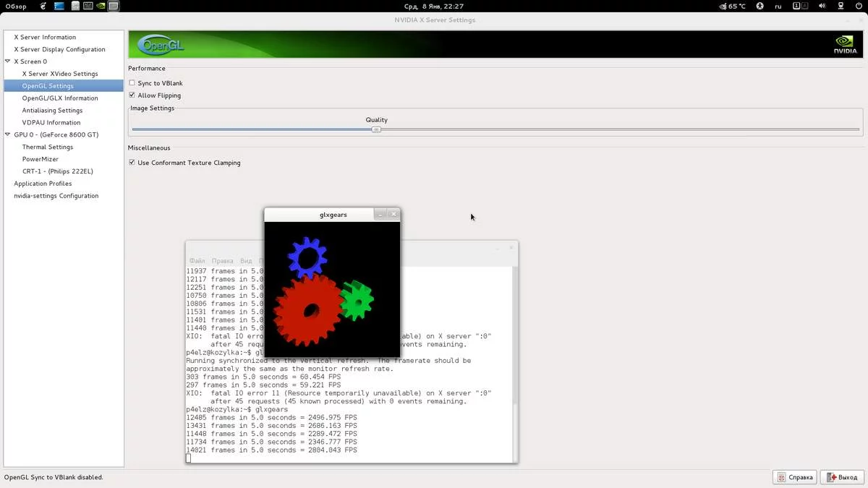Open the power user menu icon
Screen dimensions: 868x488
(x=858, y=6)
